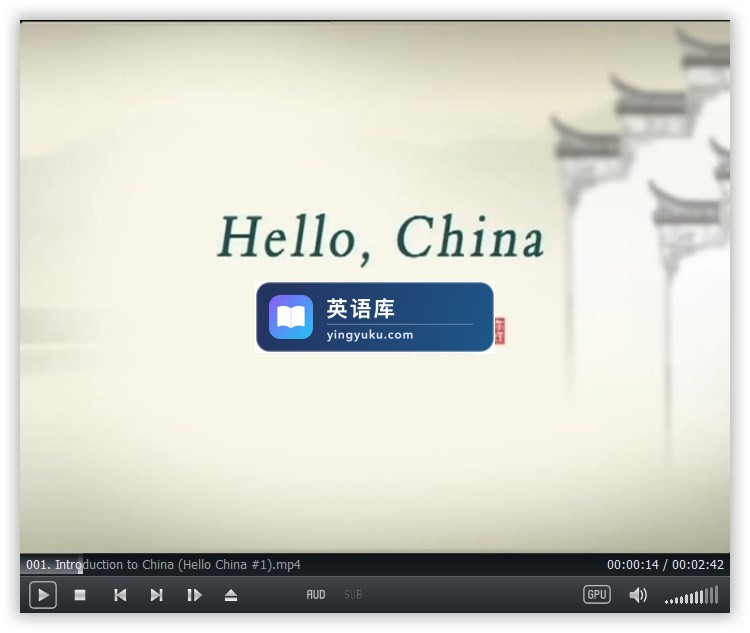
Task: Click the SUB subtitle selector
Action: [x=353, y=595]
